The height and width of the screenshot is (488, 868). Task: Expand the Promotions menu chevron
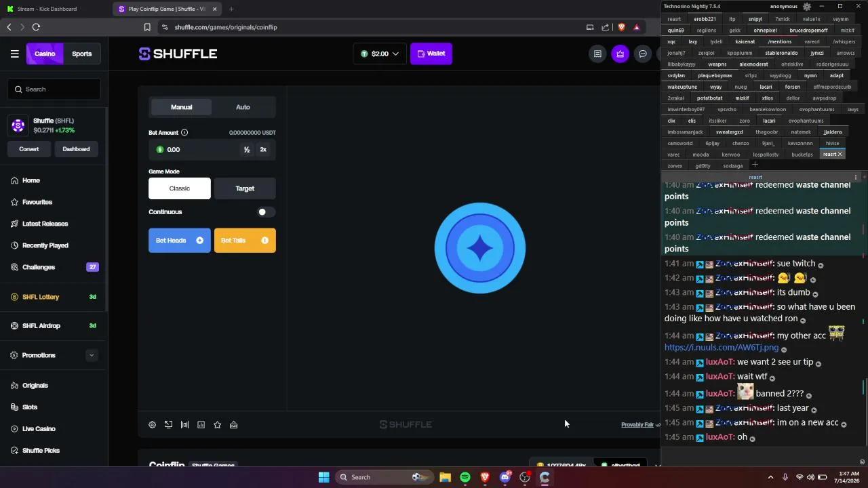tap(92, 355)
